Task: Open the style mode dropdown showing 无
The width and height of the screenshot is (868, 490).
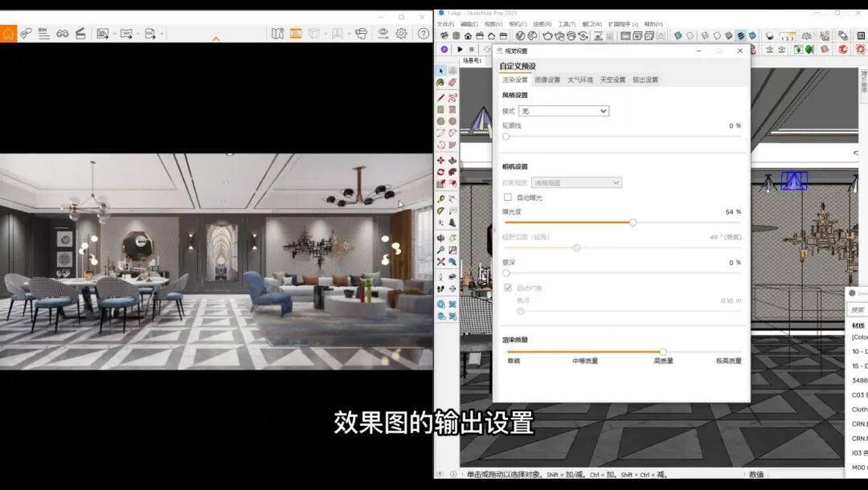Action: [x=563, y=111]
